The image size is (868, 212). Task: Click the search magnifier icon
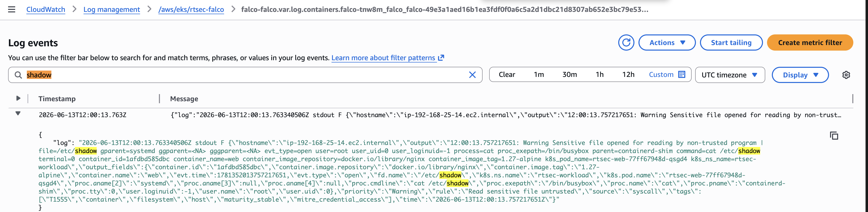[x=18, y=75]
